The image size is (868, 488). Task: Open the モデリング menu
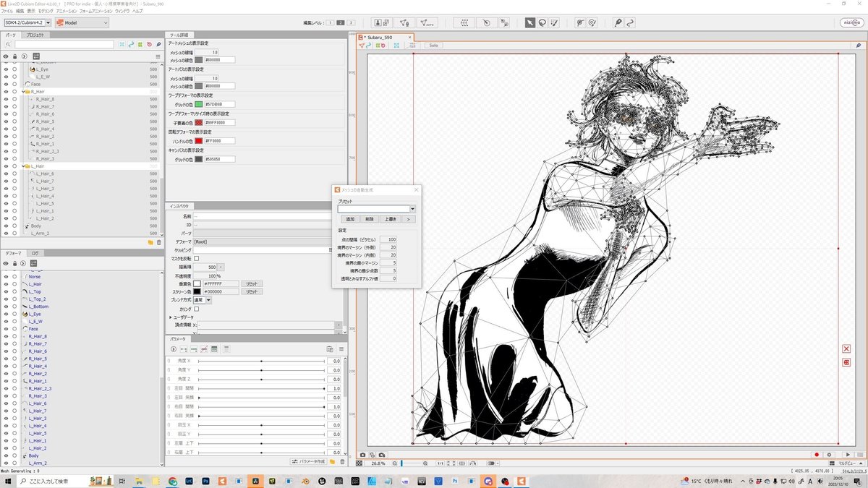tap(45, 12)
